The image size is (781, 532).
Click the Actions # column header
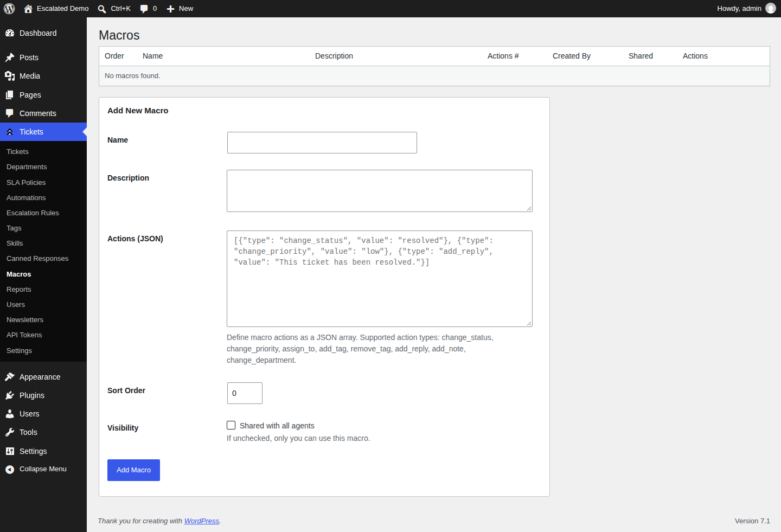tap(503, 56)
